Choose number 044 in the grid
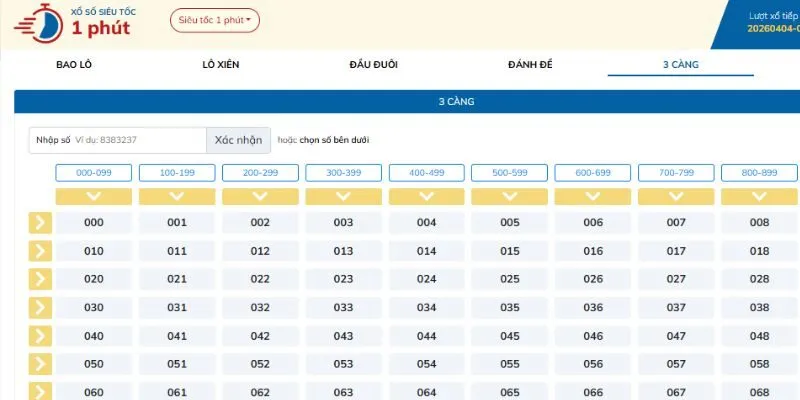800x400 pixels. pos(427,336)
